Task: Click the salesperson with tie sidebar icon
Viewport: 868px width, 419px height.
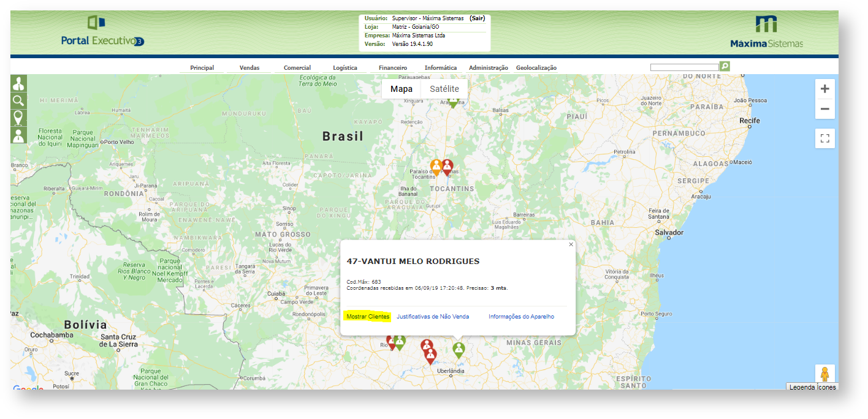Action: pyautogui.click(x=18, y=135)
